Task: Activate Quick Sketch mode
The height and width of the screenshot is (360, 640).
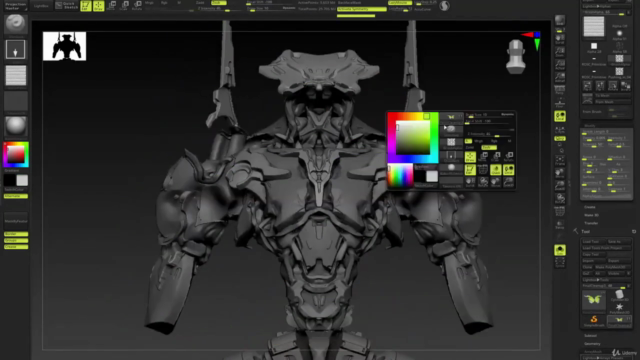Action: tap(66, 6)
